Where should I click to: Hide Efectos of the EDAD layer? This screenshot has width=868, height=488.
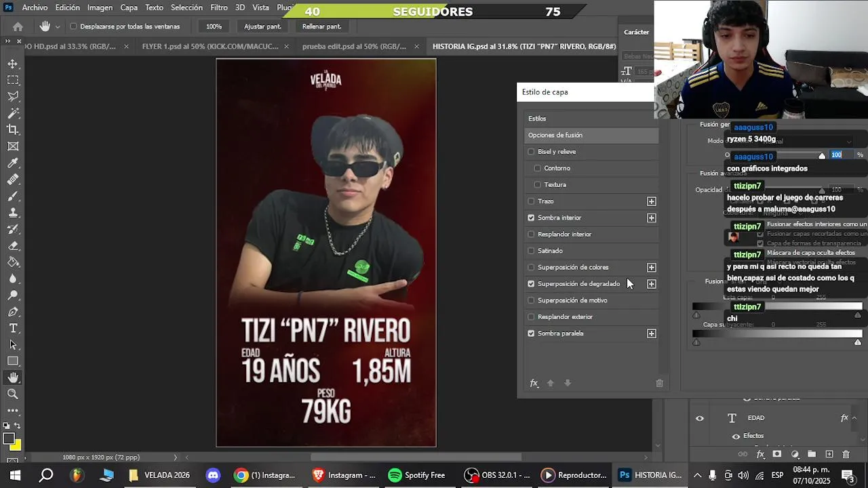click(736, 436)
